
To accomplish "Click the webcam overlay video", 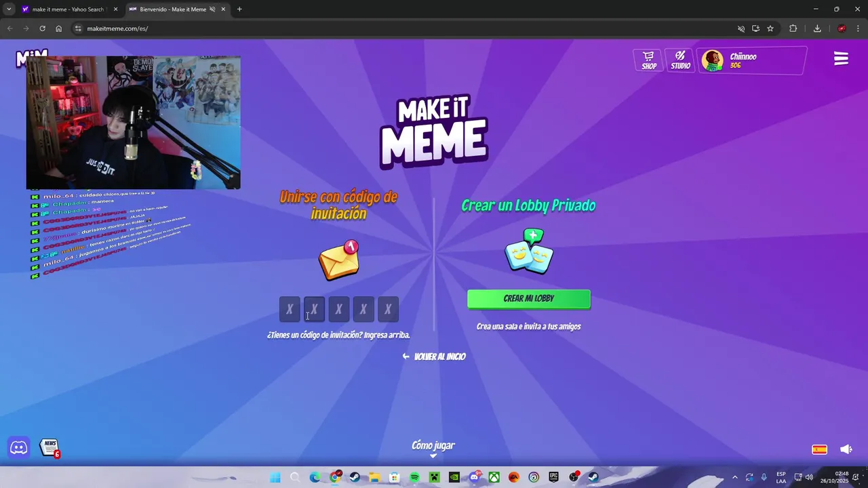I will coord(133,123).
